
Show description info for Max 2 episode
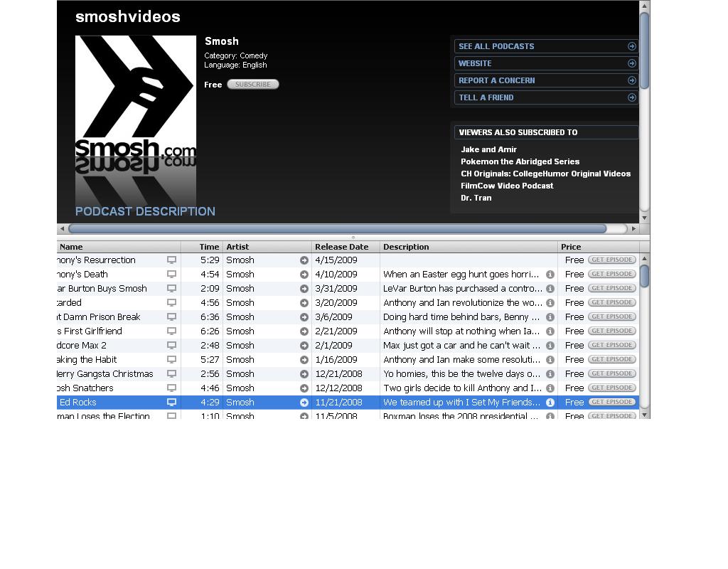[550, 346]
